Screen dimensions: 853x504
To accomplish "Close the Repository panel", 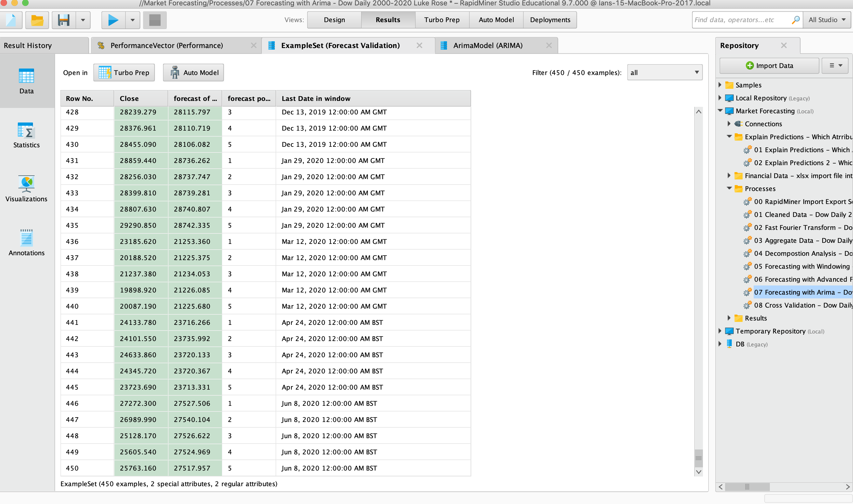I will 784,46.
